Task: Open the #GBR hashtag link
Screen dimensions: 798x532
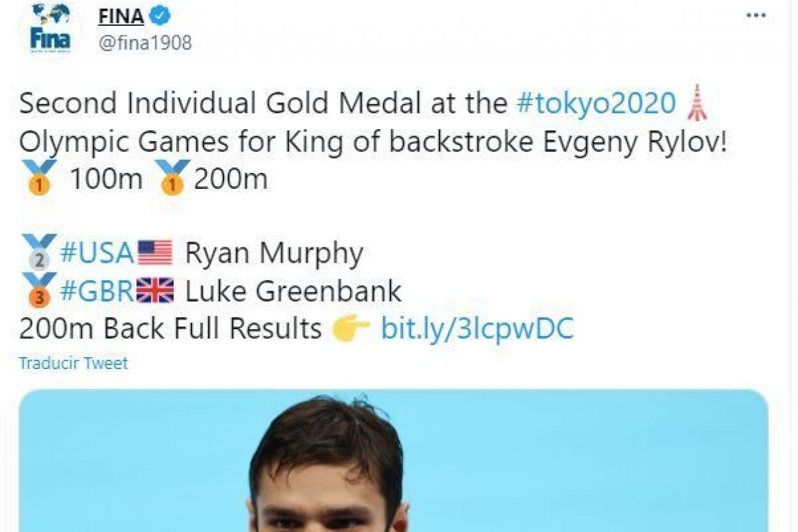Action: 97,291
